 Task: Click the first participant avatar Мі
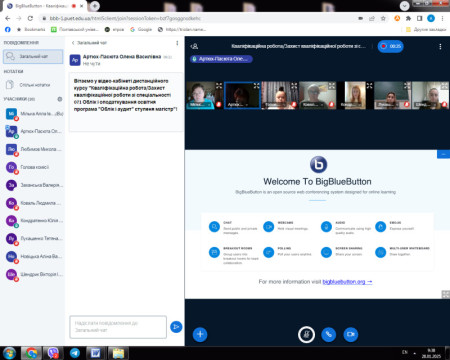point(11,114)
